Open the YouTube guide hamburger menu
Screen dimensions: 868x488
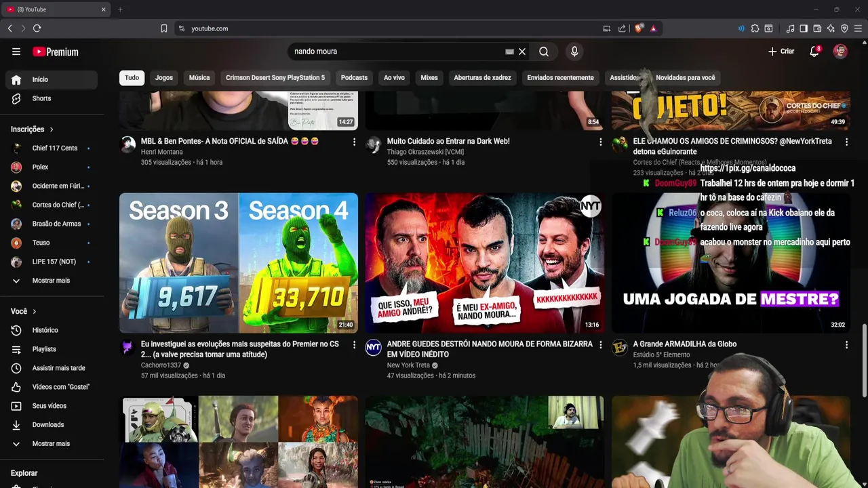(16, 52)
